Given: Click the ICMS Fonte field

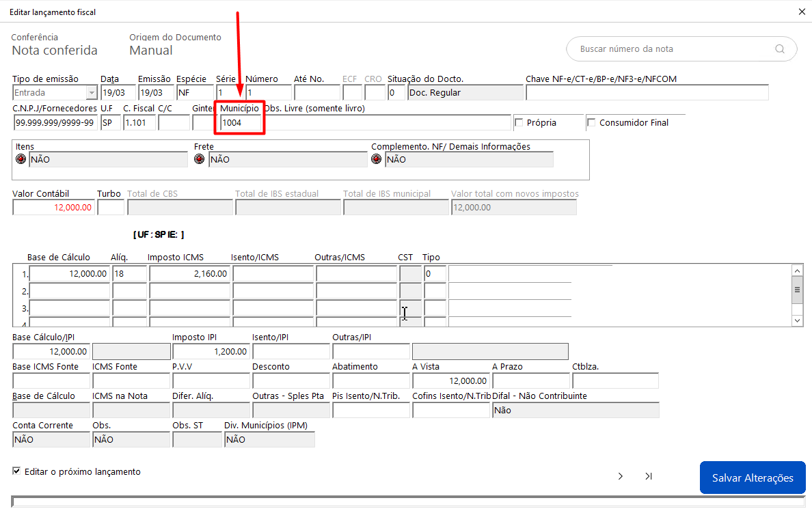Looking at the screenshot, I should point(131,381).
